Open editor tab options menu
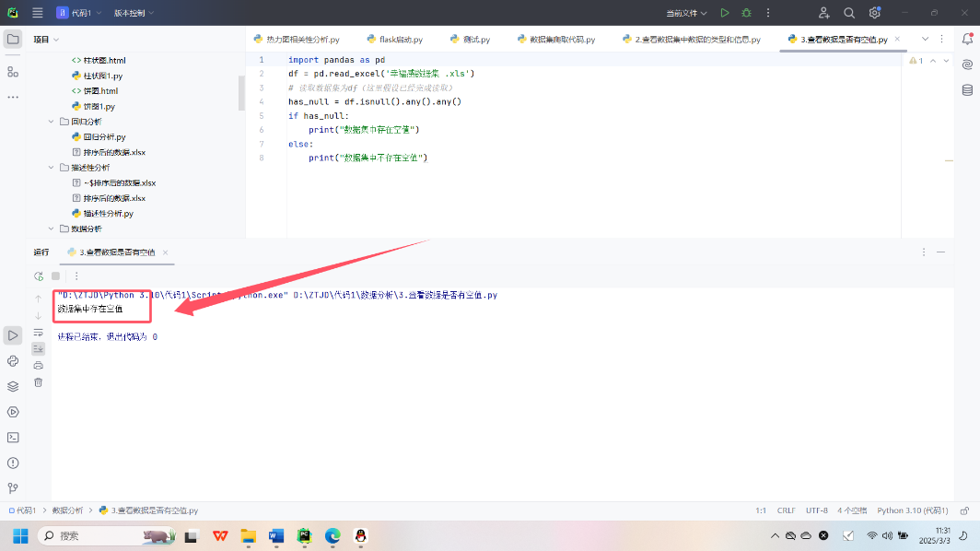 [x=942, y=39]
